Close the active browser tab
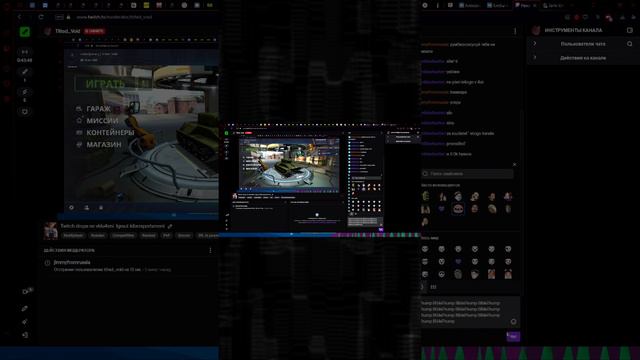 coord(534,5)
